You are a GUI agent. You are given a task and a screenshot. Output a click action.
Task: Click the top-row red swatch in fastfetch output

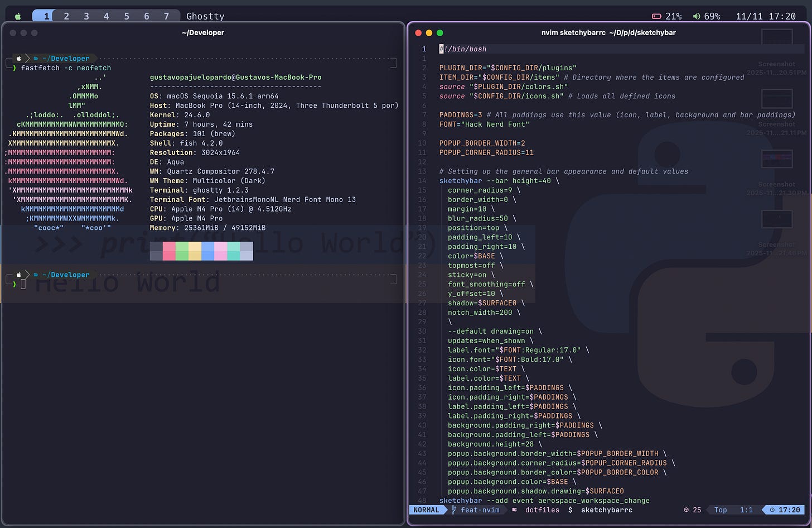pos(169,246)
